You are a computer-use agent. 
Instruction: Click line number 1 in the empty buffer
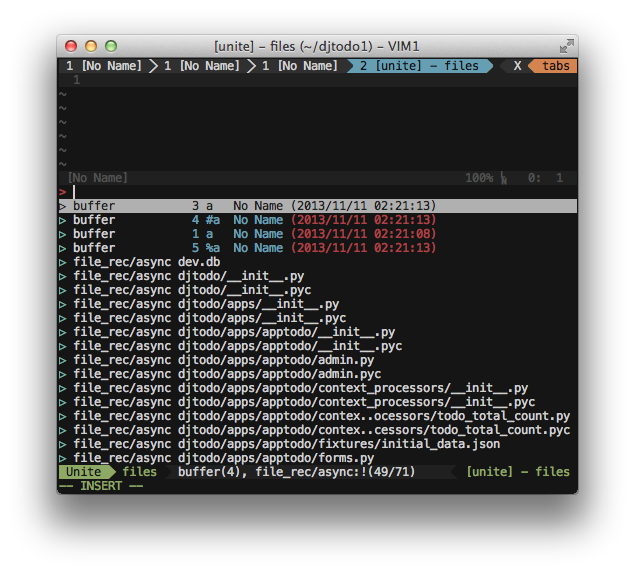pos(77,80)
